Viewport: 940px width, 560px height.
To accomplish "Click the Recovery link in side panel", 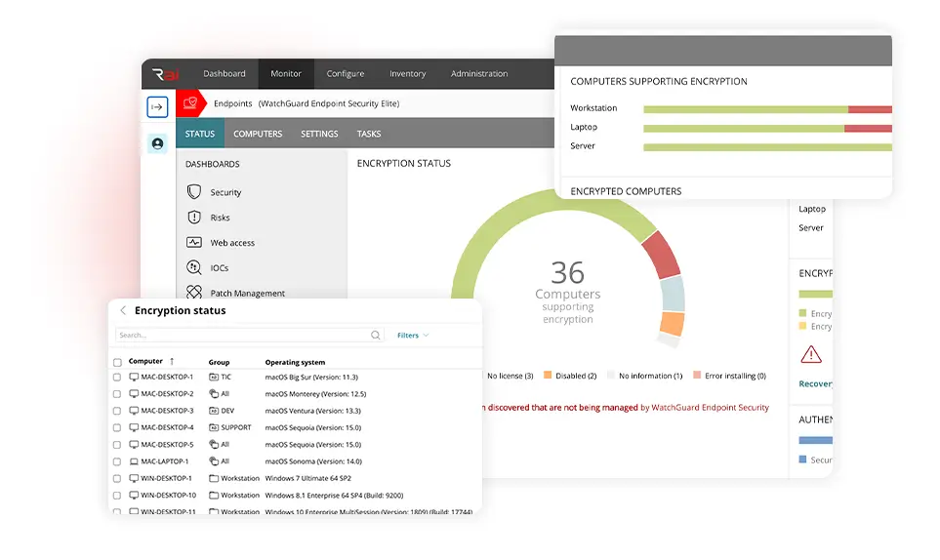I will [x=815, y=384].
